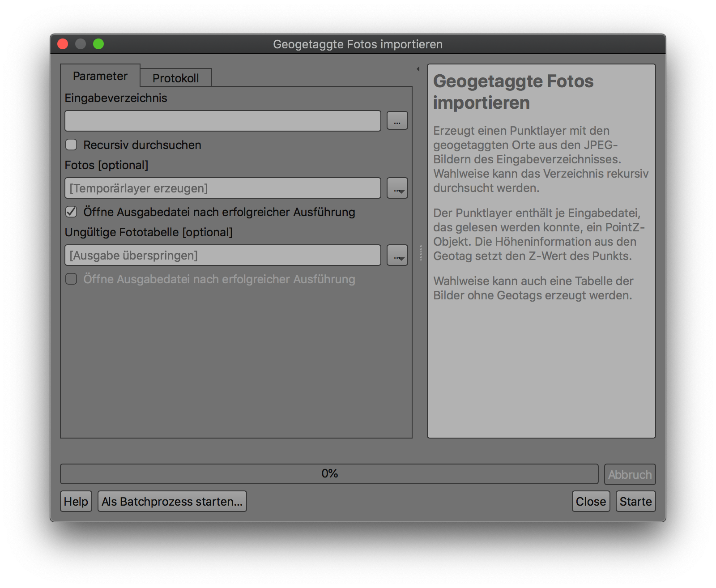This screenshot has height=588, width=716.
Task: Collapse the help panel using the small arrow
Action: coord(418,68)
